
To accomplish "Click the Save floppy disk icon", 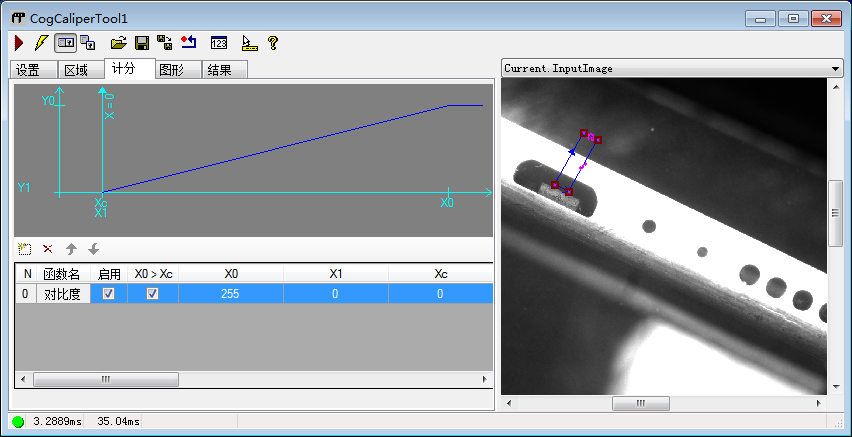I will (x=141, y=43).
